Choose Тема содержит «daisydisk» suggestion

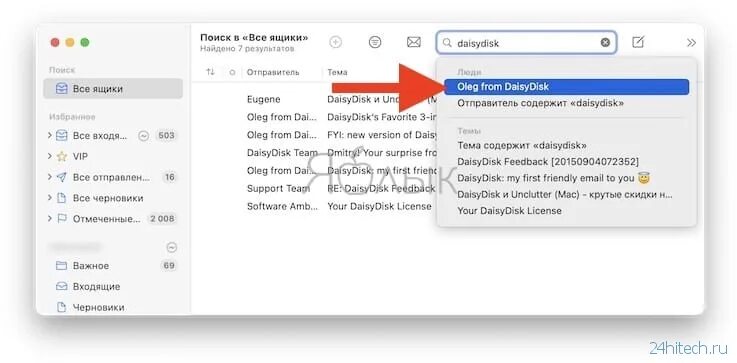pyautogui.click(x=522, y=146)
